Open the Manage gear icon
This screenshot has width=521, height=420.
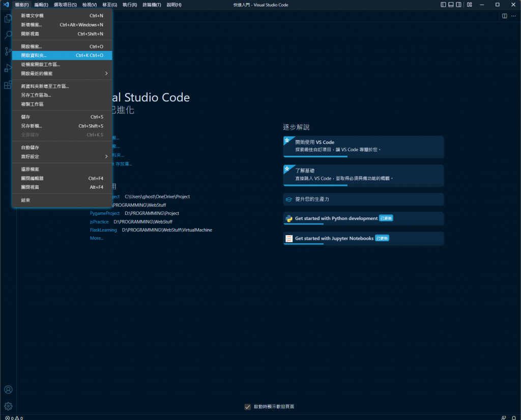(x=8, y=406)
